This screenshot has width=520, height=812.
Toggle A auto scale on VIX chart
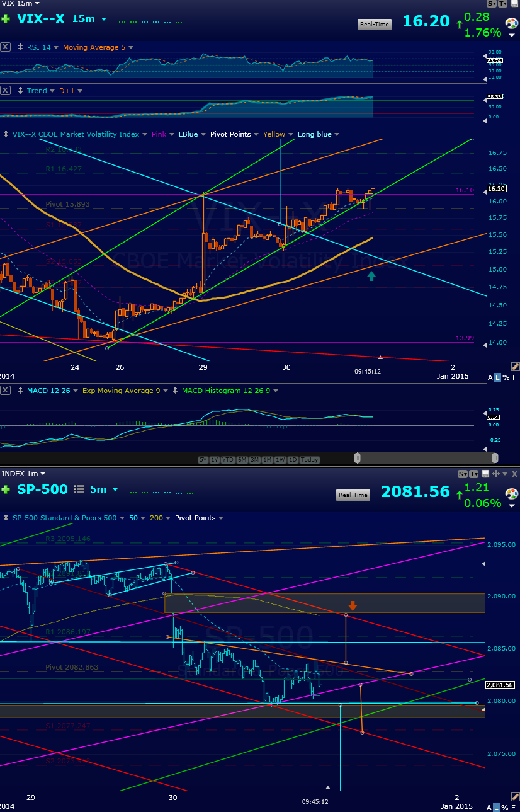(490, 377)
